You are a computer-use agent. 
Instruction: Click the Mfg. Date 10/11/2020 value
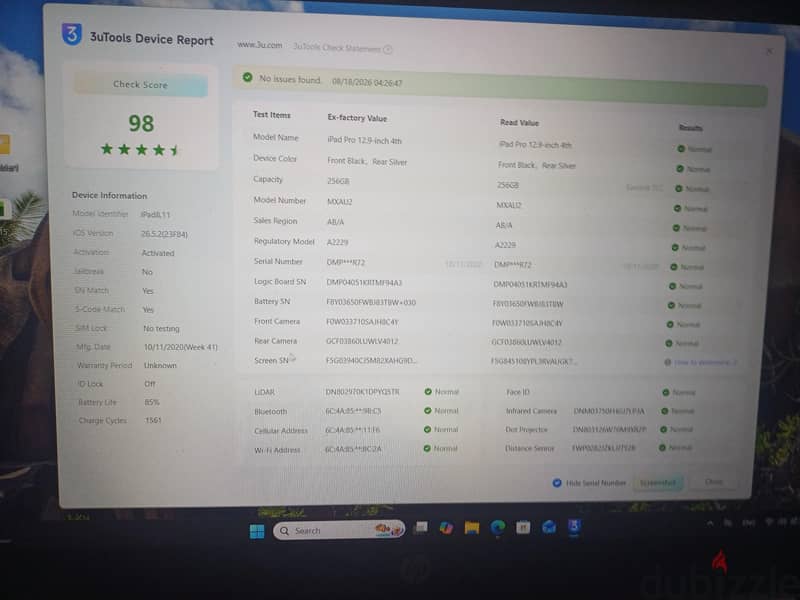(x=181, y=347)
